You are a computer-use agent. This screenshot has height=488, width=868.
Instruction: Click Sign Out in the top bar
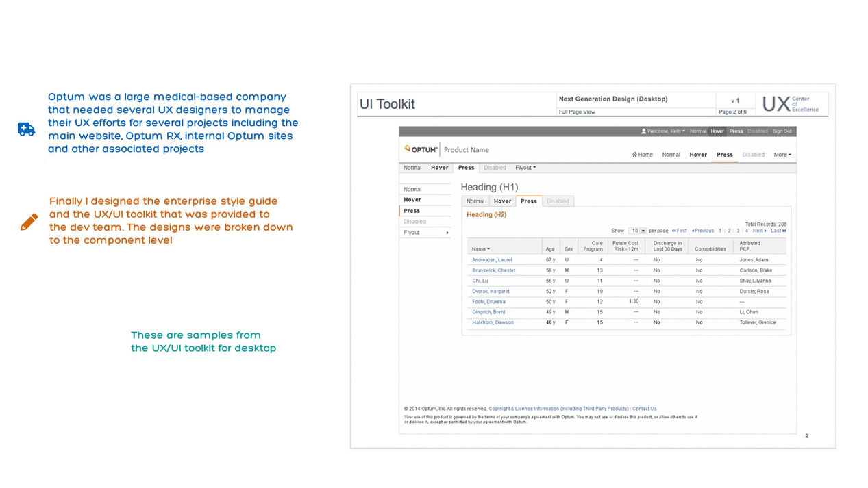coord(782,131)
